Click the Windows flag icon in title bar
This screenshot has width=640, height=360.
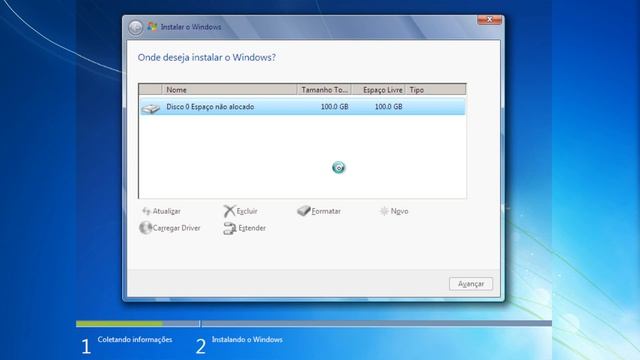tap(152, 27)
